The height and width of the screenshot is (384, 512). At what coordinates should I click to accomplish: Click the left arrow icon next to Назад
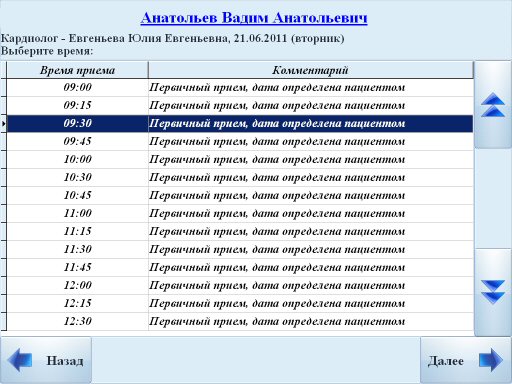(x=20, y=360)
